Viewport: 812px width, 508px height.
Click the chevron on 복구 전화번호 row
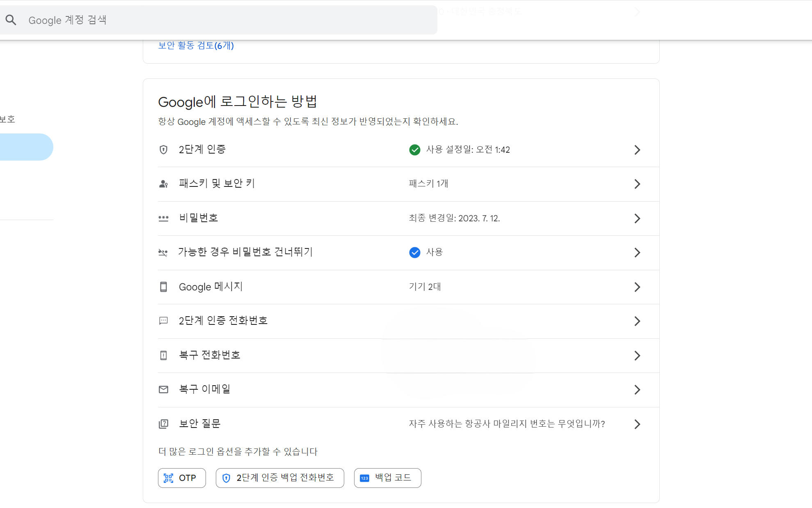click(x=637, y=356)
